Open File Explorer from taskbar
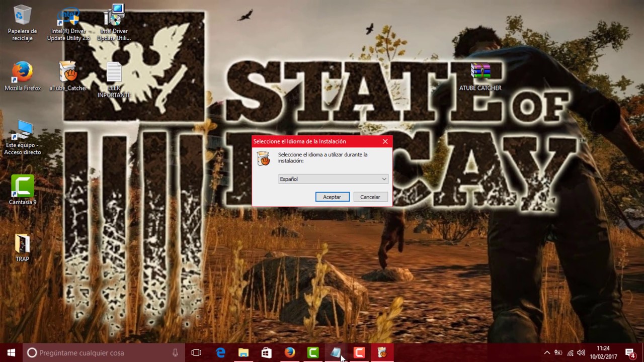The height and width of the screenshot is (362, 644). [x=244, y=353]
